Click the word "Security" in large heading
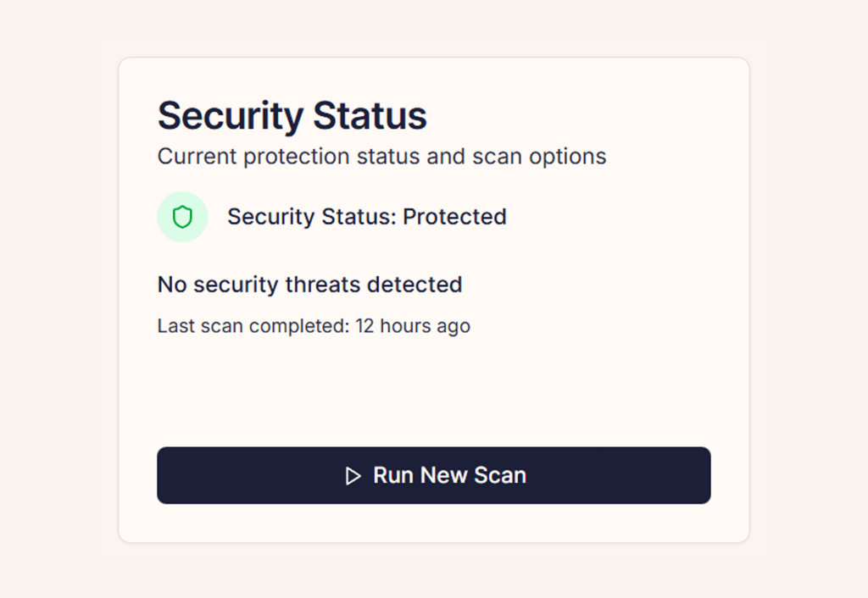The width and height of the screenshot is (868, 598). tap(231, 115)
